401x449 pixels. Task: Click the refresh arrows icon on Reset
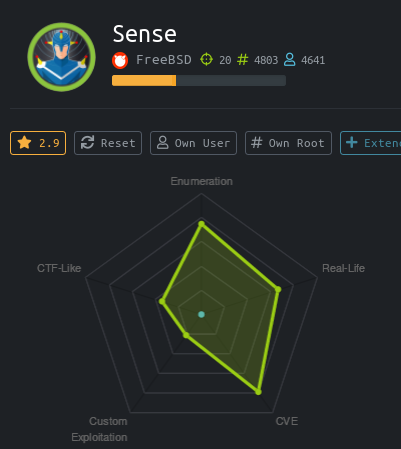pos(87,143)
